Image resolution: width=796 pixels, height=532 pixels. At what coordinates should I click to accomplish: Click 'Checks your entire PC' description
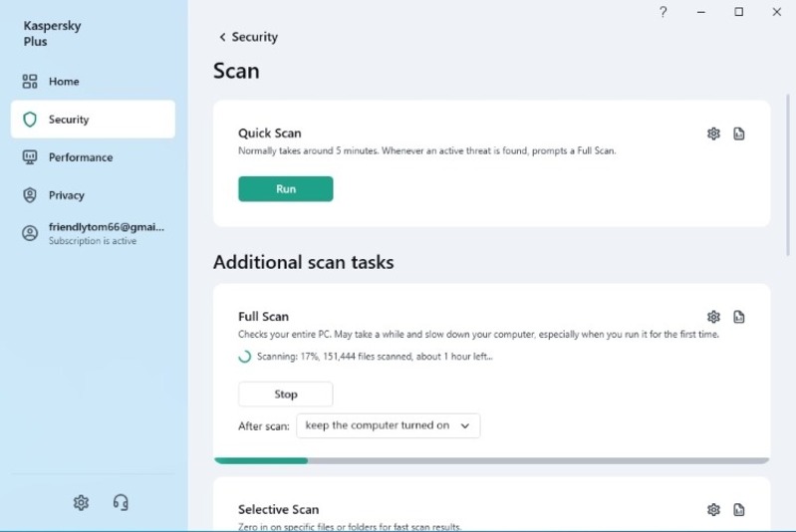coord(479,334)
